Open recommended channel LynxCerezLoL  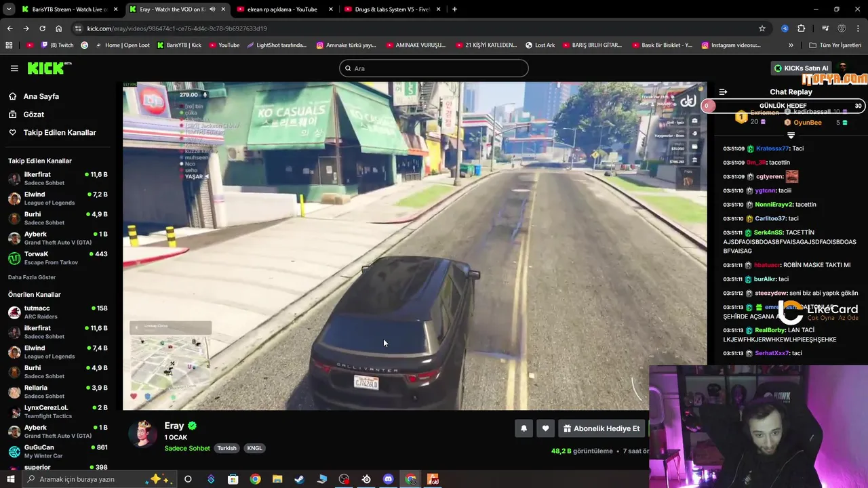(58, 411)
